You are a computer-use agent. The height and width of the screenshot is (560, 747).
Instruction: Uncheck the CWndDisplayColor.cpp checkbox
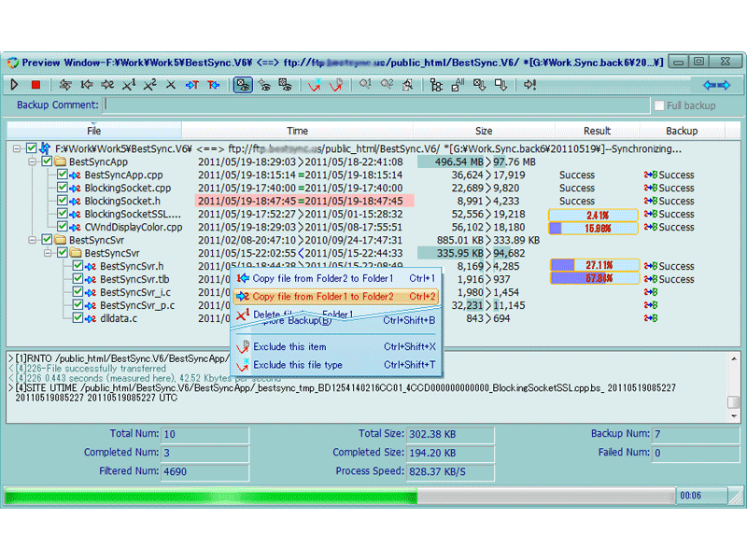(x=62, y=227)
